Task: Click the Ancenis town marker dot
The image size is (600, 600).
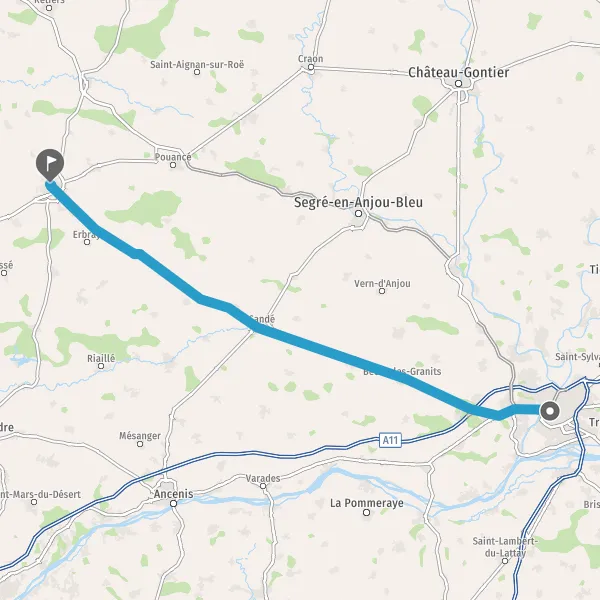Action: tap(174, 504)
